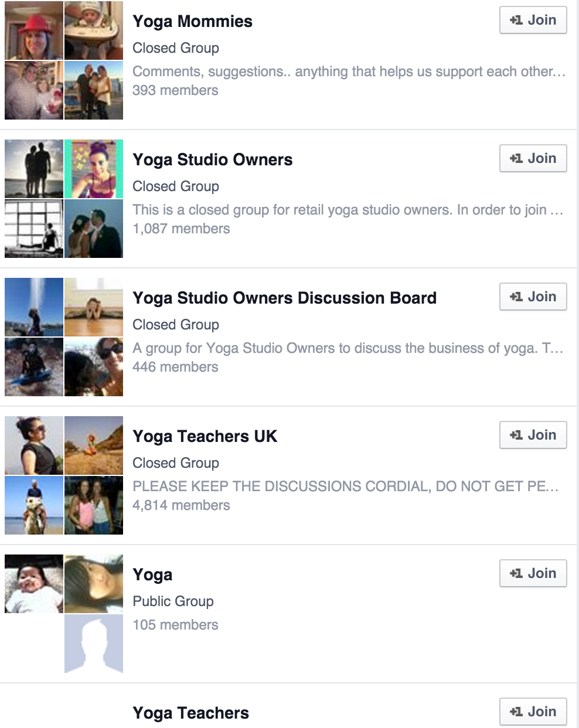Viewport: 579px width, 728px height.
Task: Click red hat member photo in Yoga Mommies
Action: [x=34, y=30]
